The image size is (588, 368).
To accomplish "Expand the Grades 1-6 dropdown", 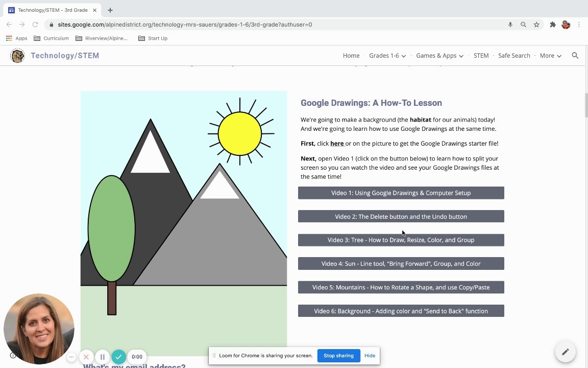I will pyautogui.click(x=387, y=56).
